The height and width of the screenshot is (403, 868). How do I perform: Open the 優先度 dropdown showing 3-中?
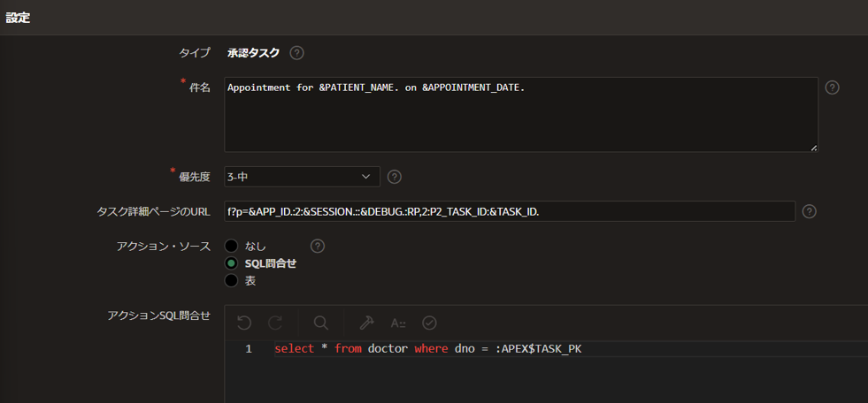[303, 177]
